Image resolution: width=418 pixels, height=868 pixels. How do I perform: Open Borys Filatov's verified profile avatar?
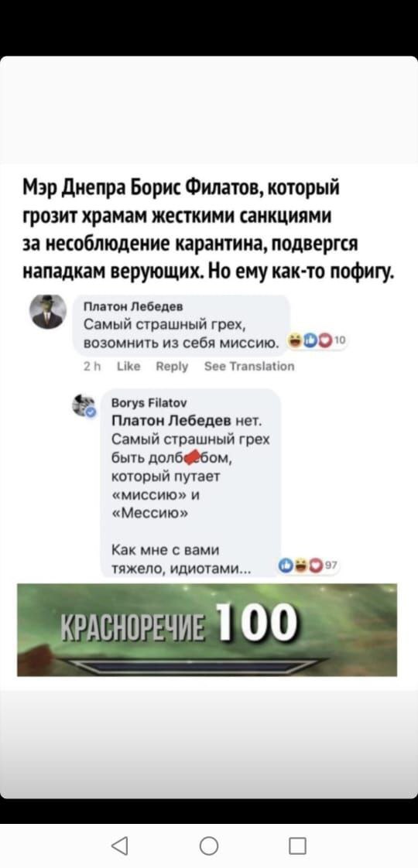pyautogui.click(x=84, y=406)
